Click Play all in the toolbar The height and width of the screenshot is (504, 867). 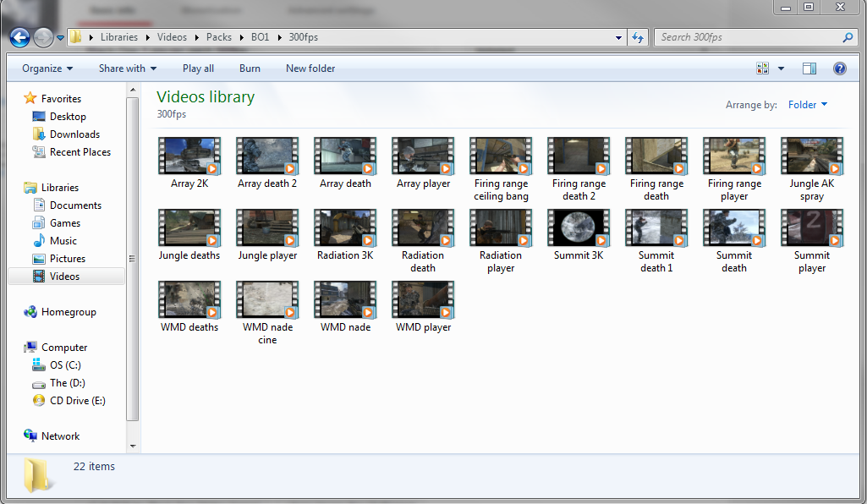[198, 68]
